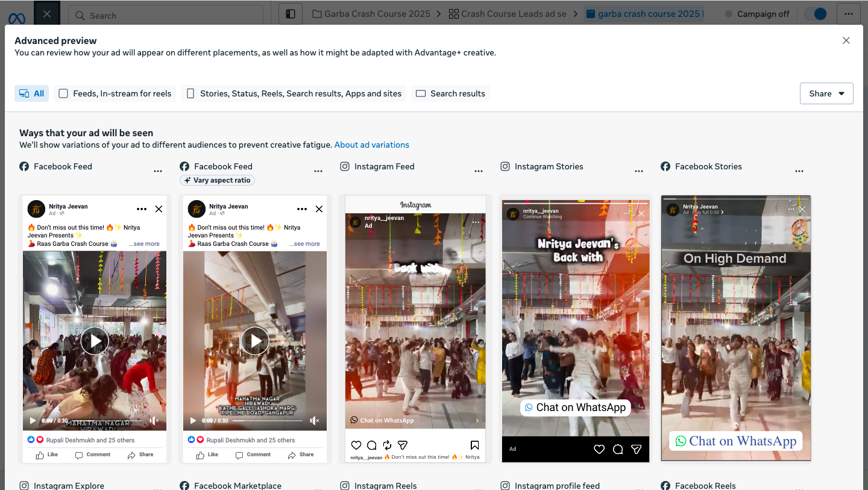Unmute the Vary aspect ratio Facebook Feed video

[314, 421]
